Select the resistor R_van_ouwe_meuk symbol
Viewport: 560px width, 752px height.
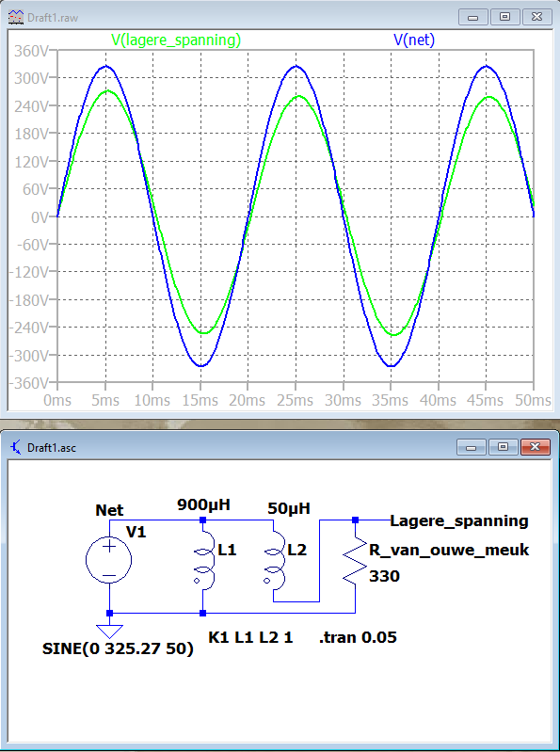coord(355,560)
